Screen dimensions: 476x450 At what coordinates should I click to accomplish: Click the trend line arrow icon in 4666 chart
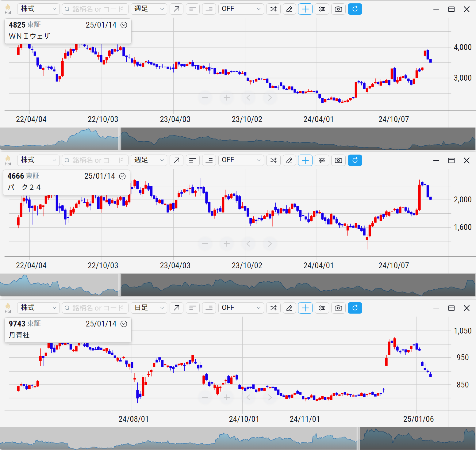pyautogui.click(x=176, y=160)
